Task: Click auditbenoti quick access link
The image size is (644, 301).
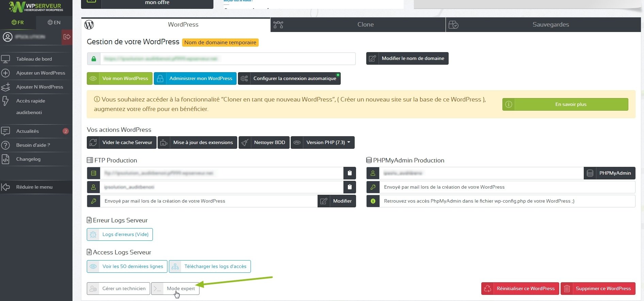Action: (x=29, y=112)
